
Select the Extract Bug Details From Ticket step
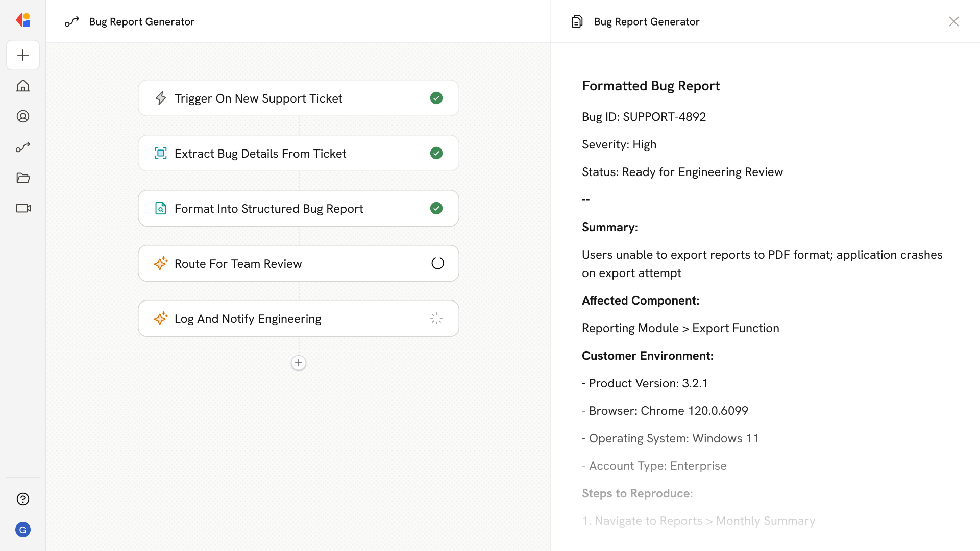260,153
